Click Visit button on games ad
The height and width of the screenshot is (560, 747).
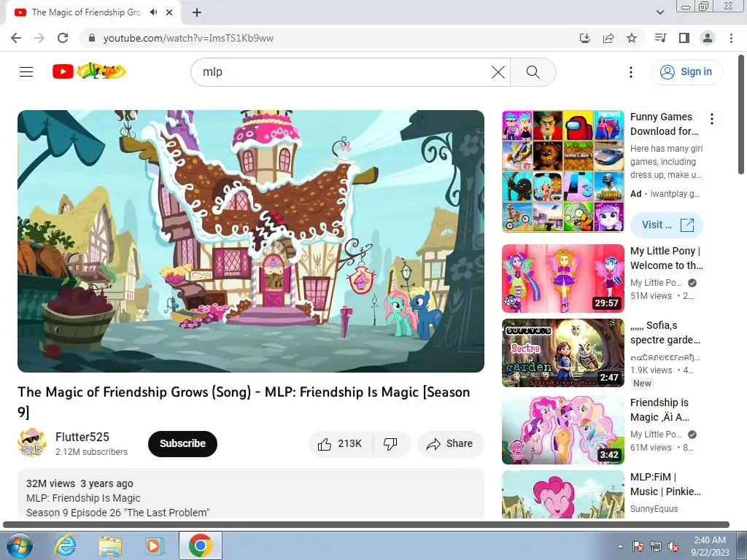pyautogui.click(x=667, y=225)
